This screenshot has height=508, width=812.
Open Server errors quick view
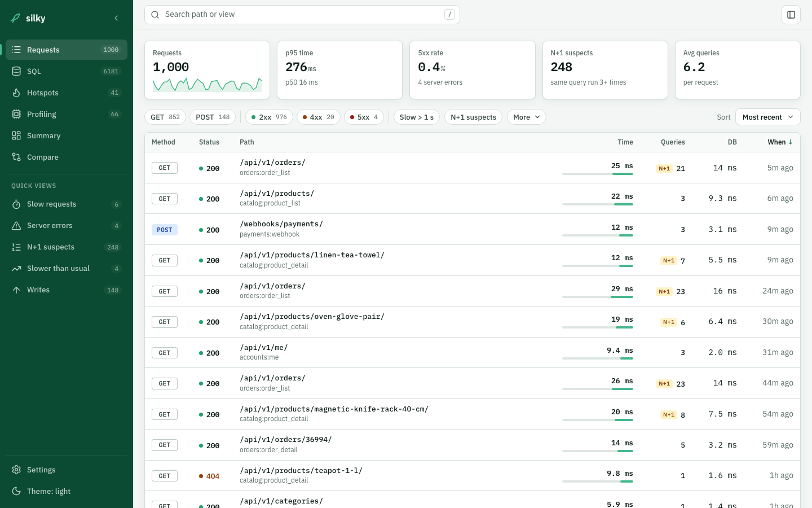pyautogui.click(x=67, y=226)
